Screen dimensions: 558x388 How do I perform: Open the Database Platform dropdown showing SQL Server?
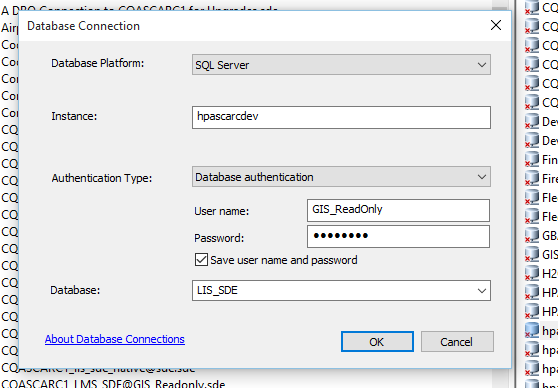(341, 65)
